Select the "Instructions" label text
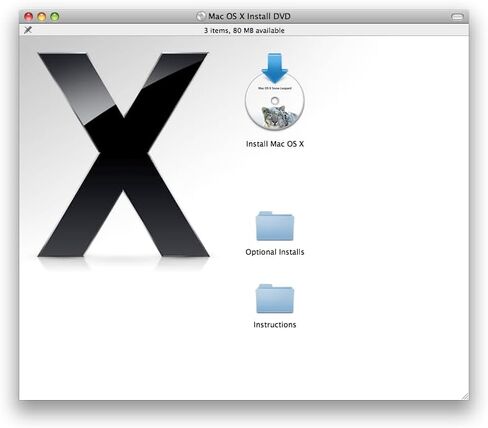The width and height of the screenshot is (488, 428). (275, 325)
